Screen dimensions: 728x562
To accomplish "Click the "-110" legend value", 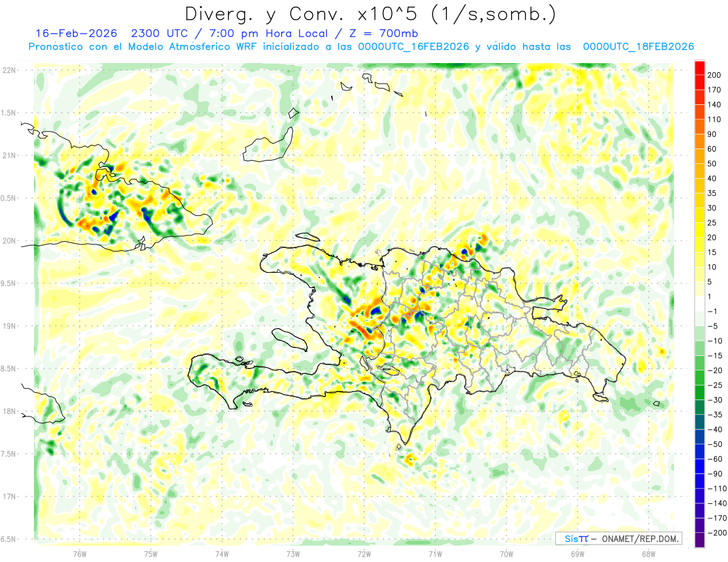I will [716, 489].
